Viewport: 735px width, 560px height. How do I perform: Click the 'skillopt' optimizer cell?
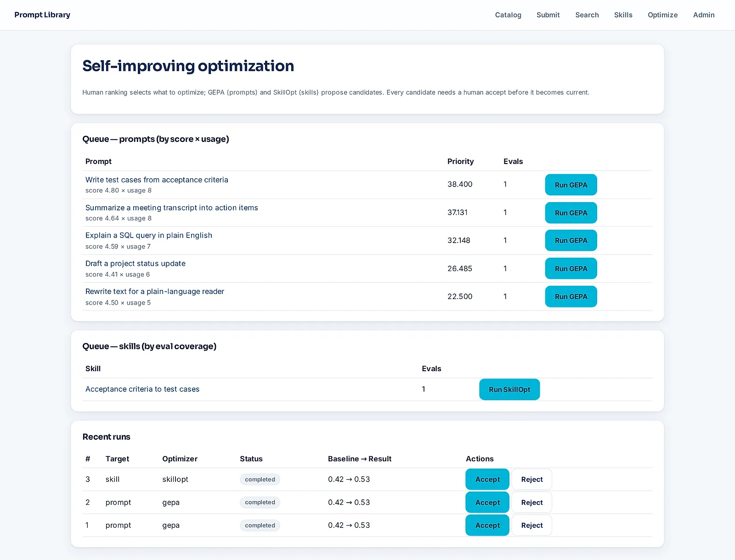[x=175, y=479]
